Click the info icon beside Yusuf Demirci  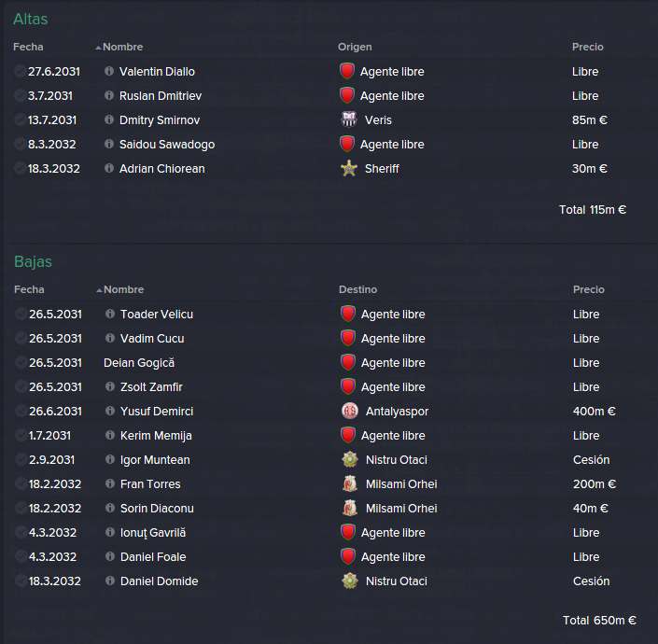click(110, 411)
